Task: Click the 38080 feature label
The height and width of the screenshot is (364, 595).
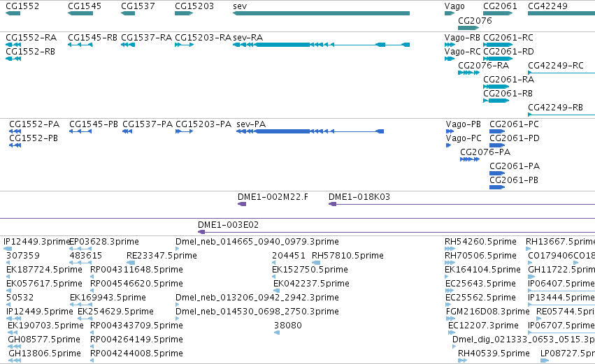Action: click(288, 326)
